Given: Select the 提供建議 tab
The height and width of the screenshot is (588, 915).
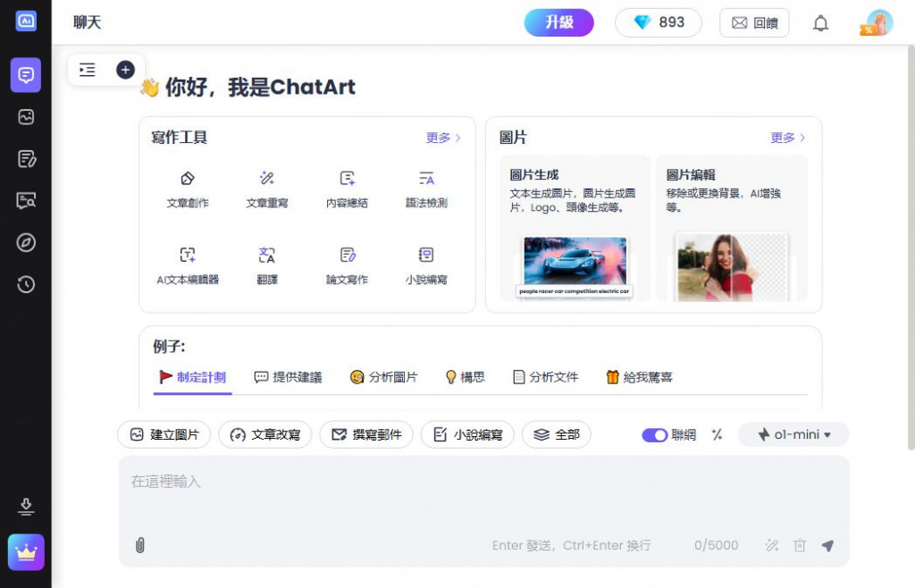Looking at the screenshot, I should (x=289, y=377).
